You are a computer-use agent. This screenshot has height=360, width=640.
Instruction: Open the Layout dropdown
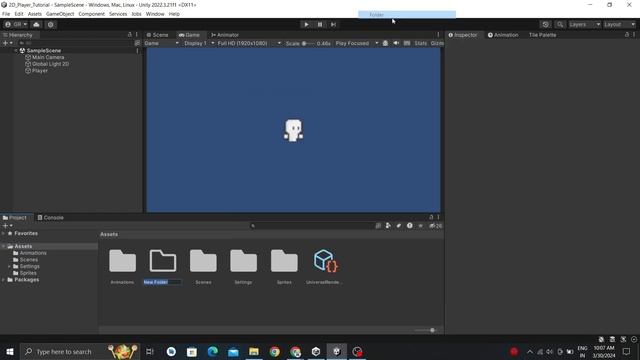coord(619,24)
